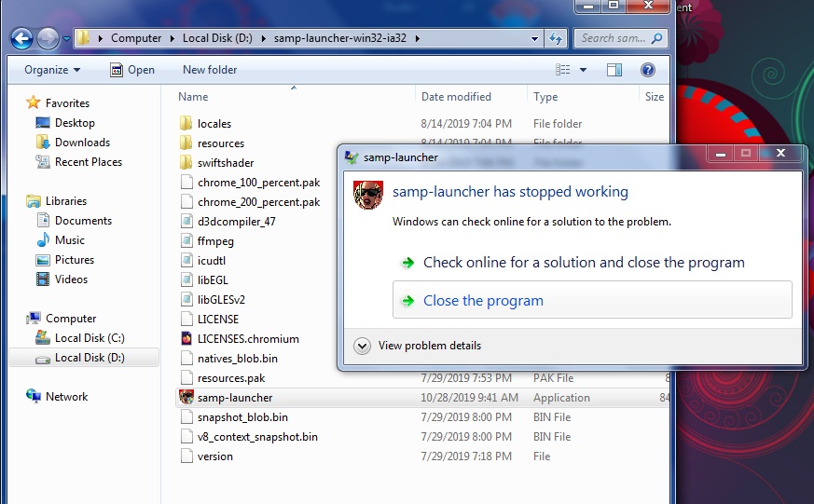Open the Organize menu

click(x=52, y=70)
